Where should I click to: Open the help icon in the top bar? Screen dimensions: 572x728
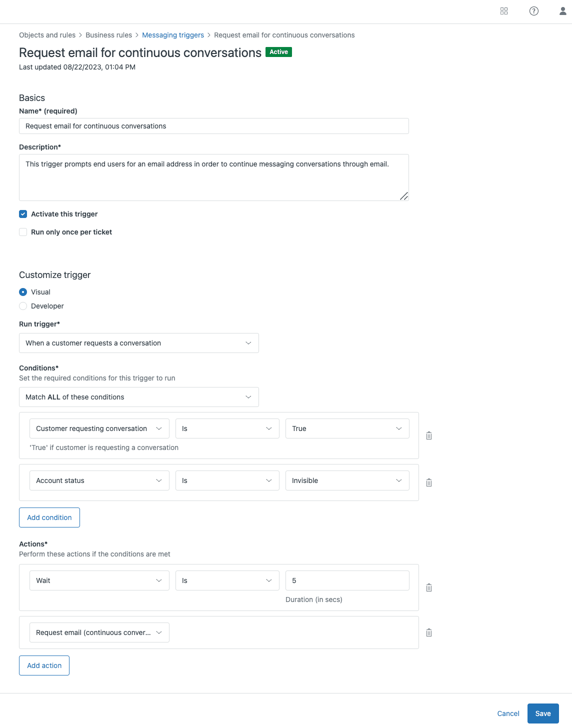(533, 11)
